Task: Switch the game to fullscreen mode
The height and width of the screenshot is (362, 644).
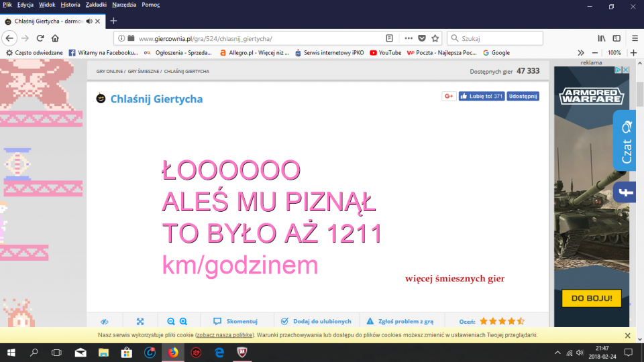Action: [140, 322]
